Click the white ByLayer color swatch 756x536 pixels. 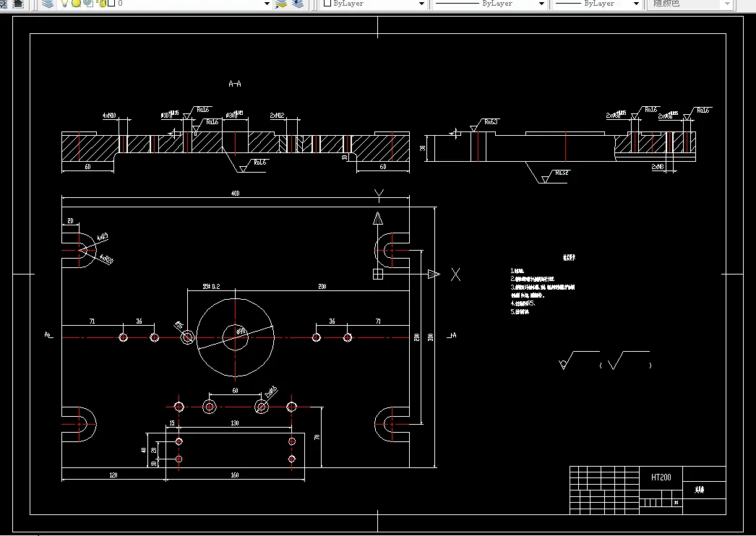pos(327,4)
